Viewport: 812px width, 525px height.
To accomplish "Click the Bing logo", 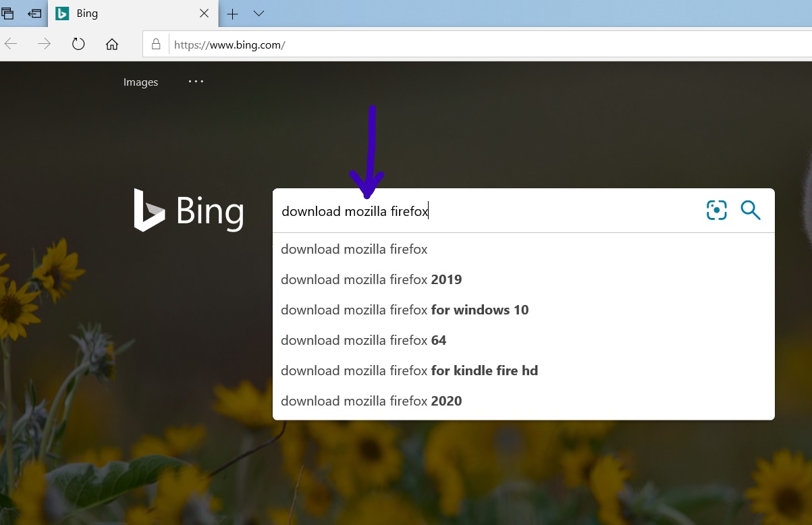I will [189, 211].
